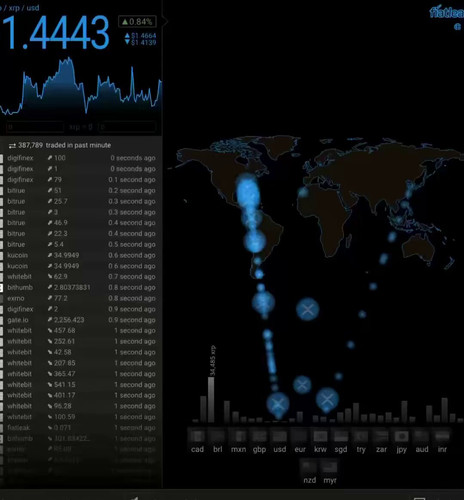Focus the dollar amount field after 'xrp = $'
The height and width of the screenshot is (500, 464).
[127, 127]
